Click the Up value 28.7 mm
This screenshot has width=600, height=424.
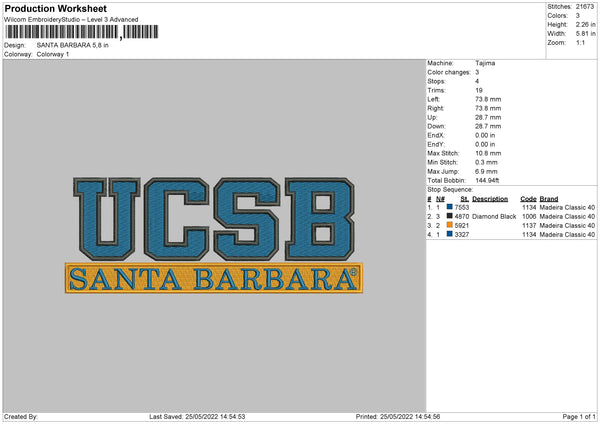[488, 117]
